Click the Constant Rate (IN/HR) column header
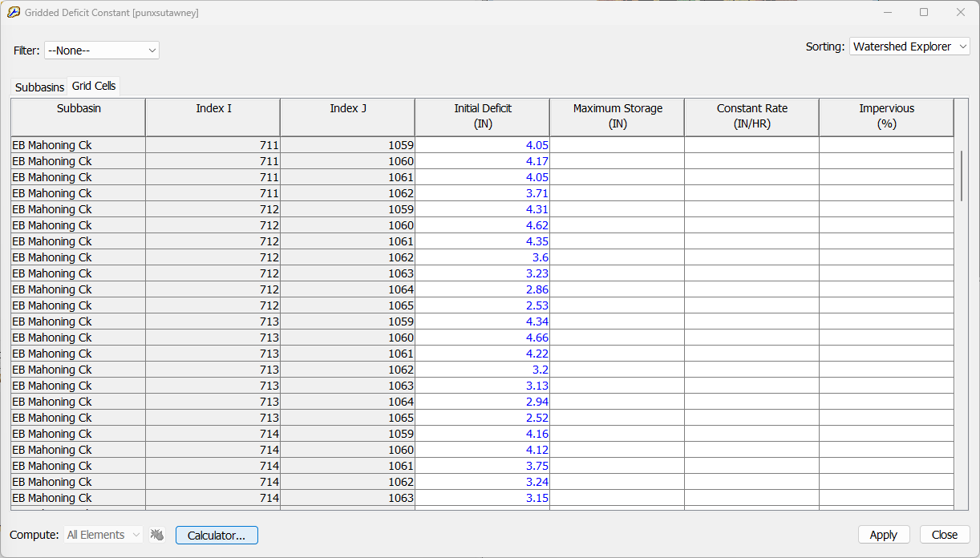 [x=752, y=117]
